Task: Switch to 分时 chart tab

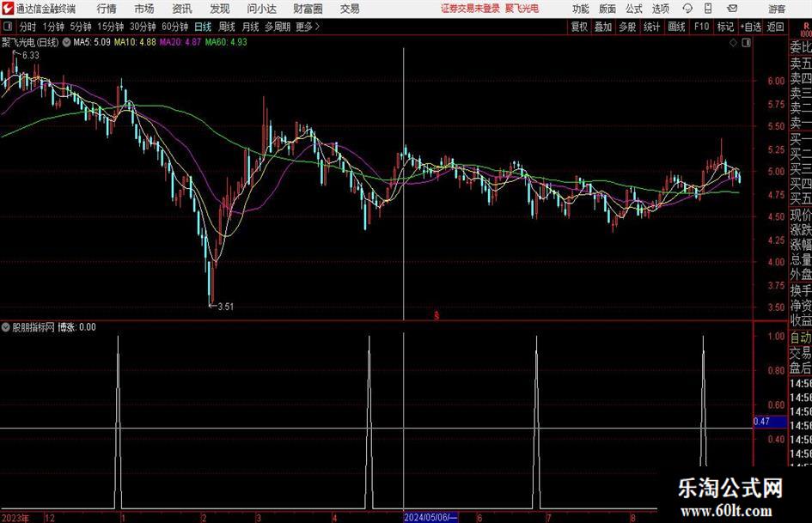Action: click(x=28, y=27)
